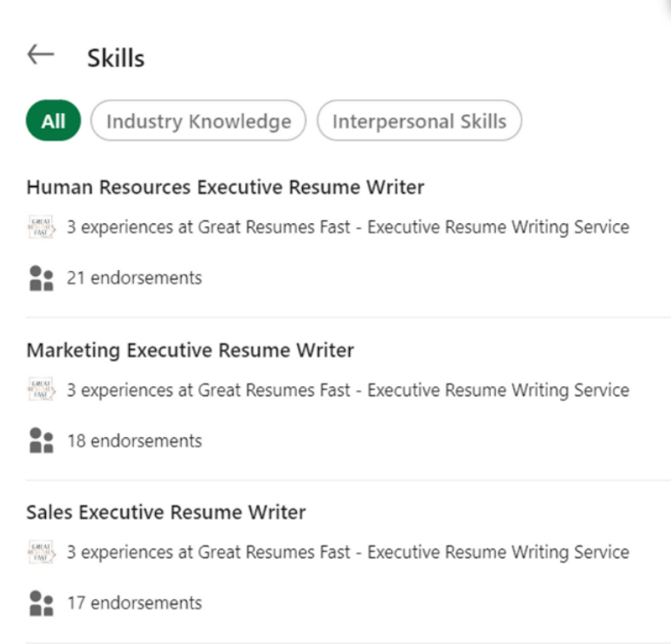Select the All filter chip
Viewport: 671px width, 644px height.
tap(54, 120)
